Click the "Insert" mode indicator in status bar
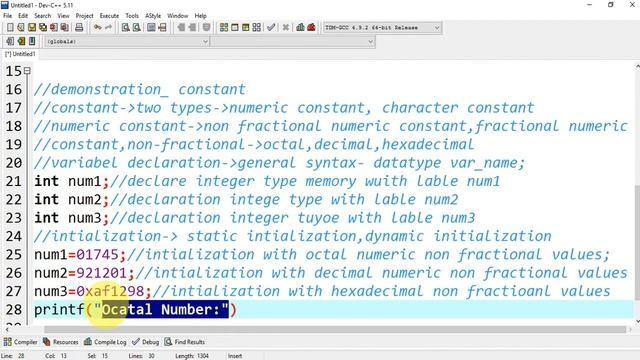 tap(235, 356)
